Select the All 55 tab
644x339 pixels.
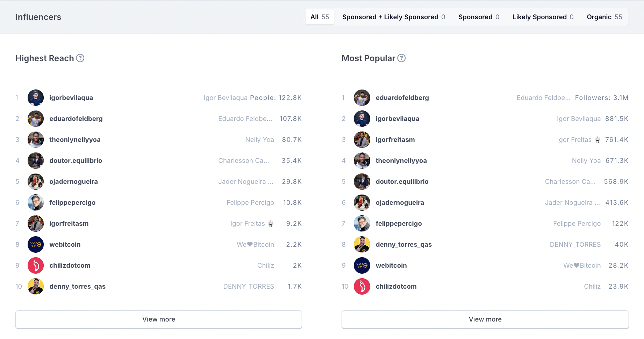point(320,17)
